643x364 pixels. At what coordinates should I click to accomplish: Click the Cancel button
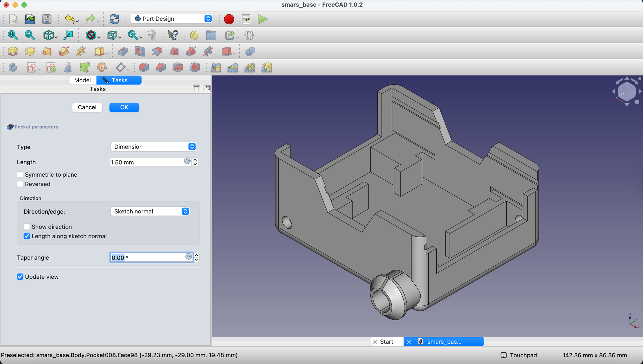coord(87,107)
